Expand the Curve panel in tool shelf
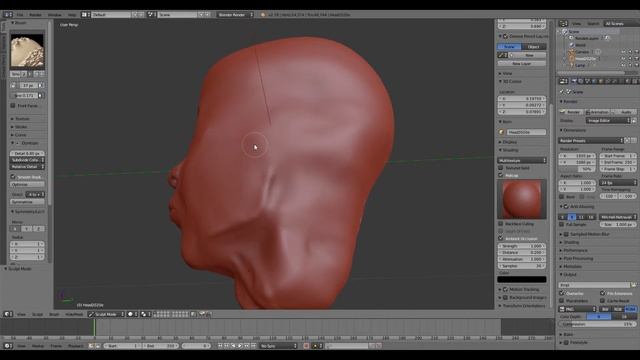 [x=20, y=135]
